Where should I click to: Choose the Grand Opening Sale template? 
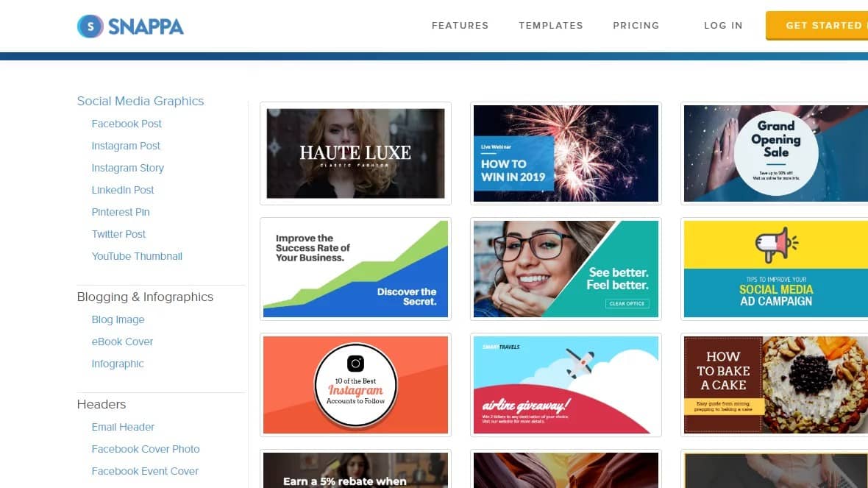[x=775, y=153]
